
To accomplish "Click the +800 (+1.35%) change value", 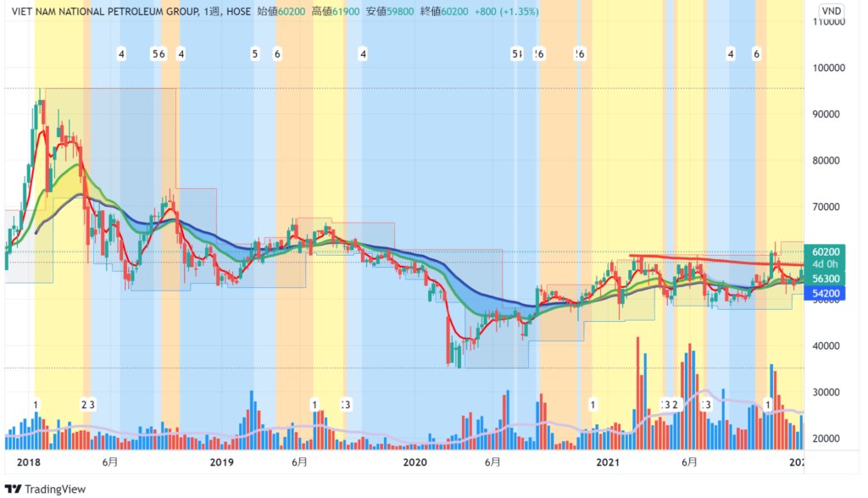I will (507, 11).
